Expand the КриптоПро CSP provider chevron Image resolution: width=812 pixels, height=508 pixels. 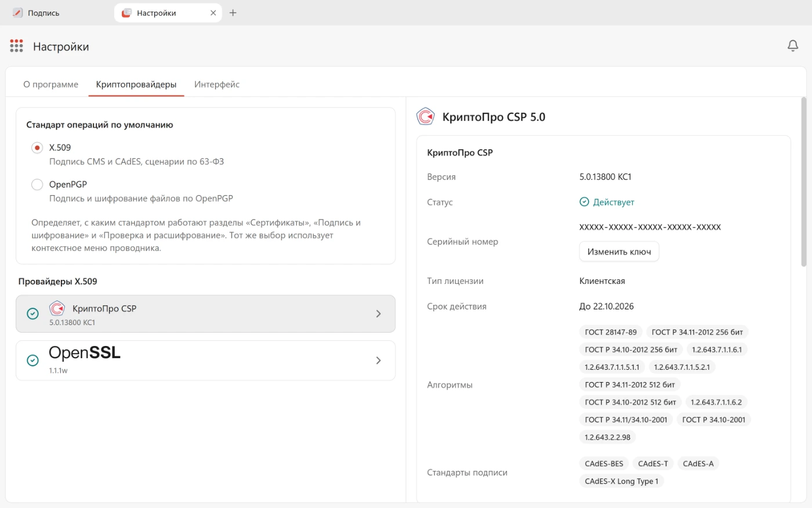(x=378, y=314)
